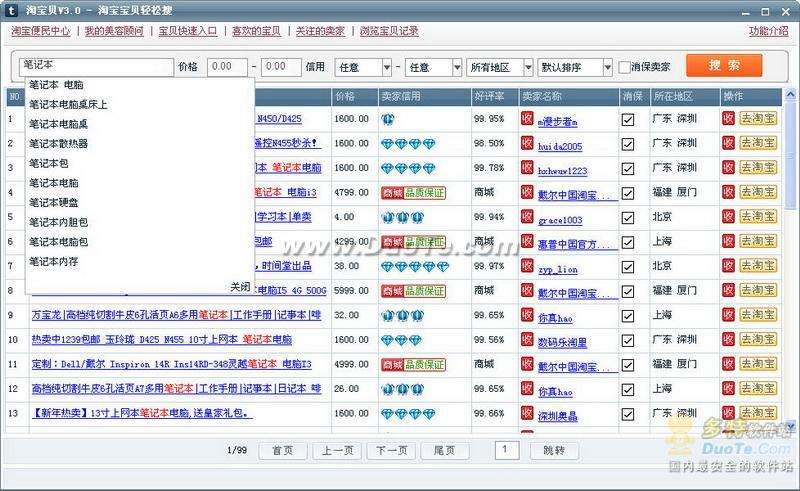Click the 跳转 jump button
Screen dimensions: 800x491
point(554,451)
